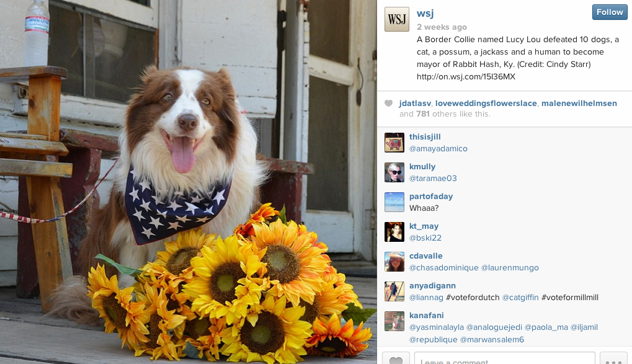
Task: Click the heart like button near comment box
Action: (x=396, y=358)
